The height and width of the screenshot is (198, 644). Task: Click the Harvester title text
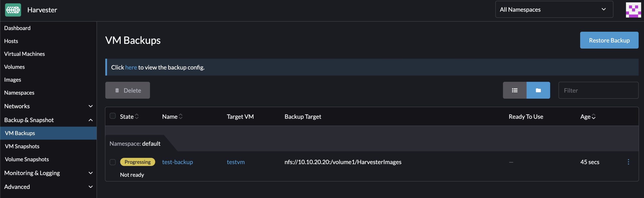tap(42, 10)
